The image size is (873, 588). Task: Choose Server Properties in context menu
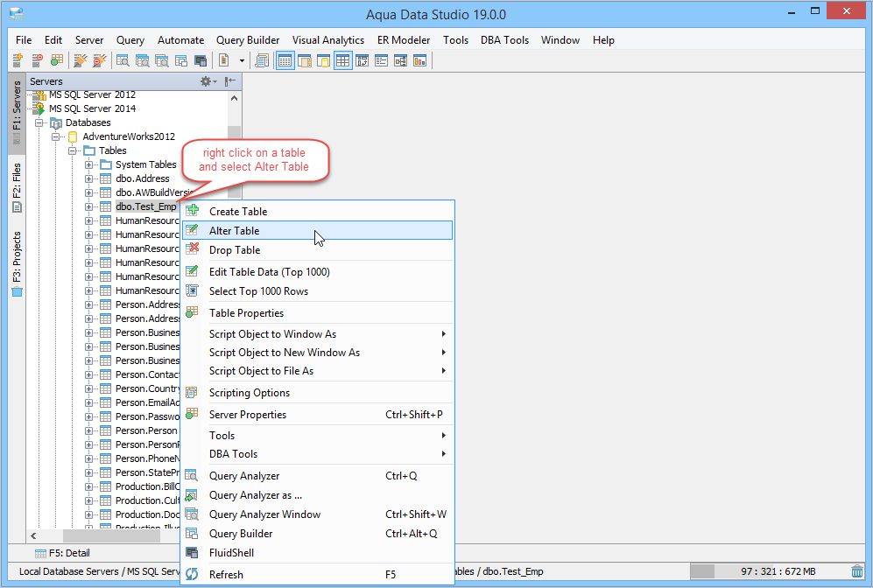318,415
